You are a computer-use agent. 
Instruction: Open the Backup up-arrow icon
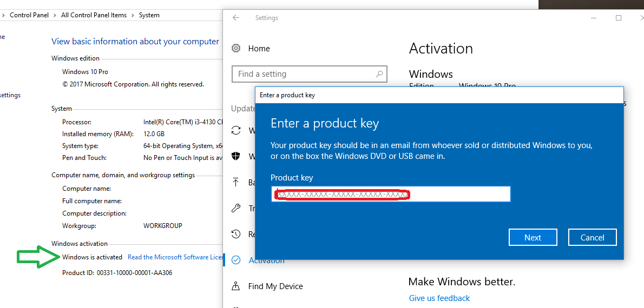tap(236, 182)
